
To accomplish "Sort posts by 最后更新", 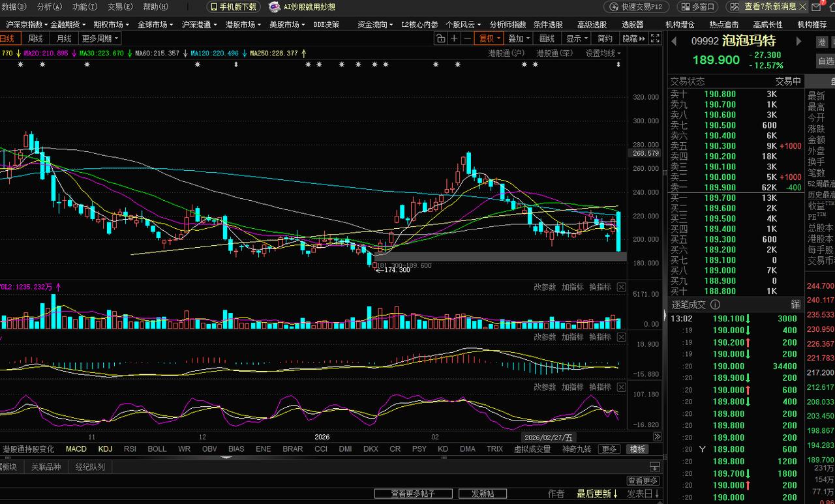I will [x=598, y=494].
